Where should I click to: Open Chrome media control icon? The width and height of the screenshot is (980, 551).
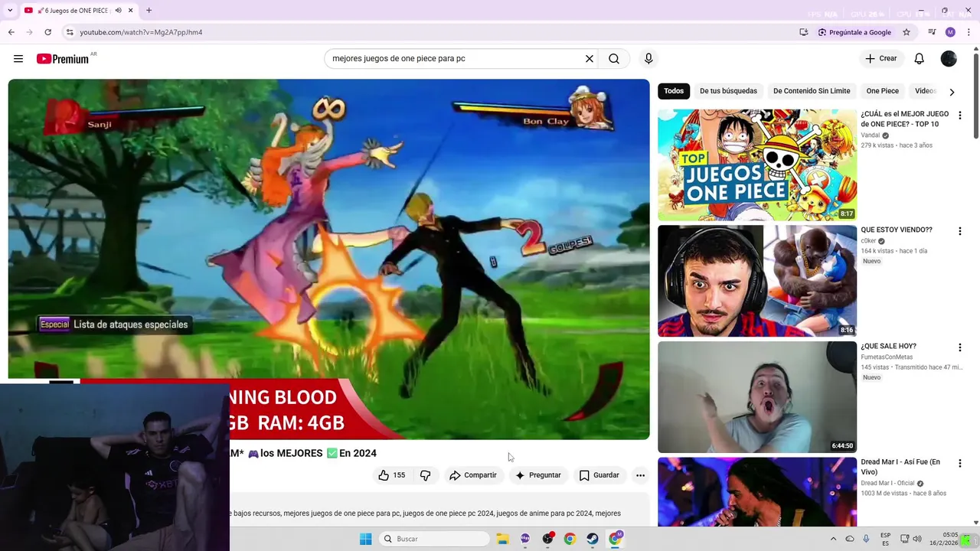[932, 32]
